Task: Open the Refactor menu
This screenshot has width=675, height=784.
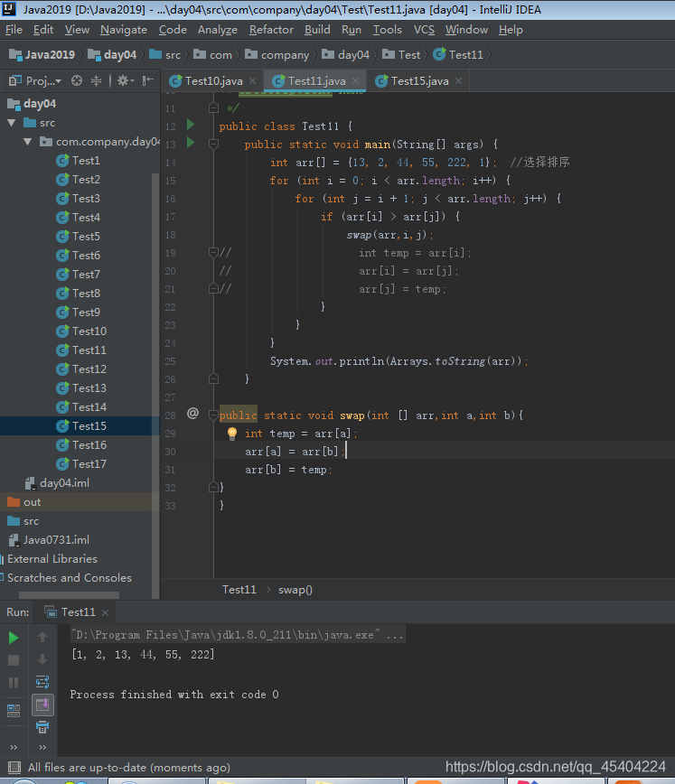Action: pos(271,30)
